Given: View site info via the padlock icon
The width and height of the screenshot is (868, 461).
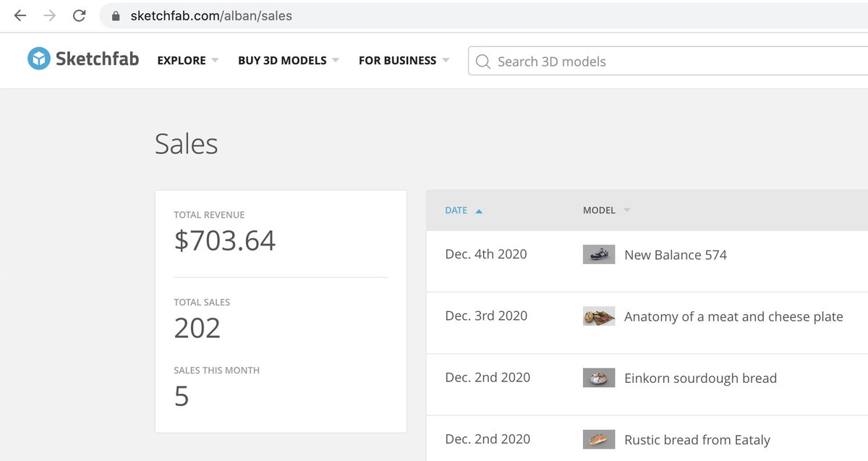Looking at the screenshot, I should (115, 15).
